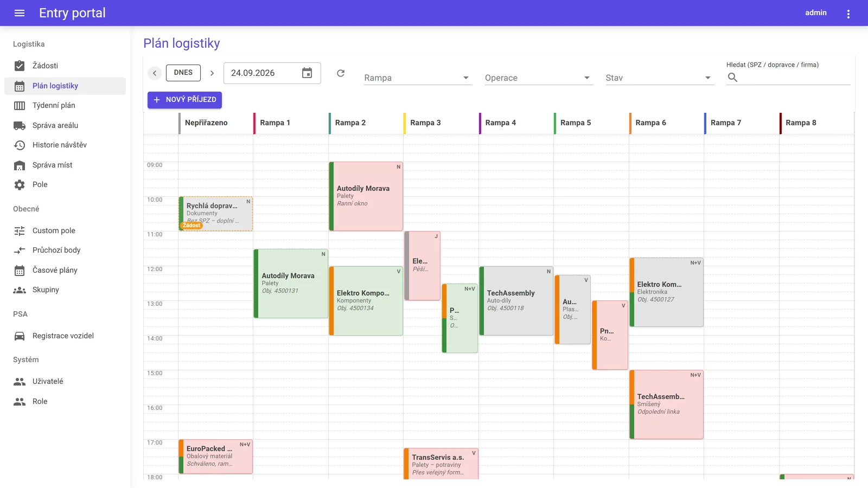Expand the Stav filter dropdown
This screenshot has height=488, width=868.
pyautogui.click(x=659, y=78)
